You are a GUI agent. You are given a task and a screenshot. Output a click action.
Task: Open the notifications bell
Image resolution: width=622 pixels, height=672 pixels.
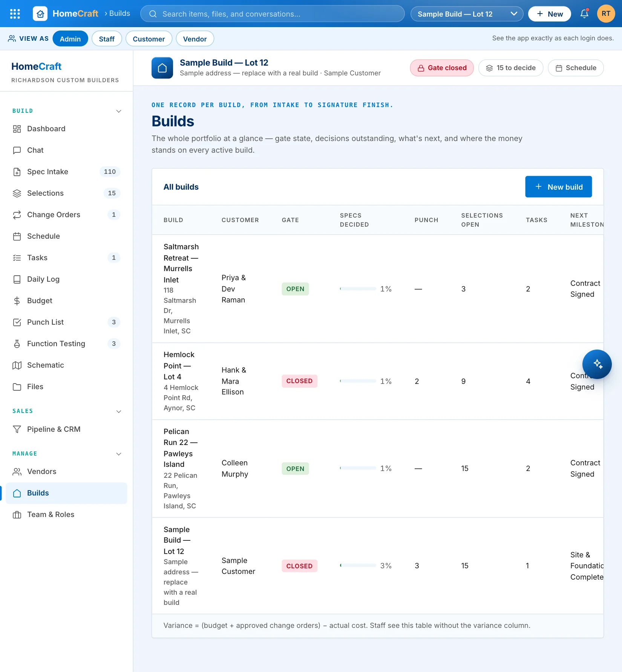pyautogui.click(x=584, y=14)
